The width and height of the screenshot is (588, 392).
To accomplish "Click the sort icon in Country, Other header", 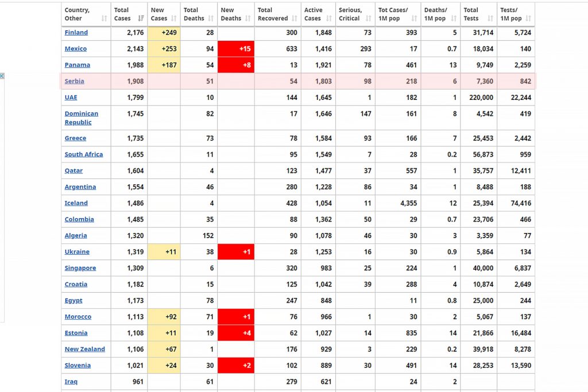I will [104, 18].
